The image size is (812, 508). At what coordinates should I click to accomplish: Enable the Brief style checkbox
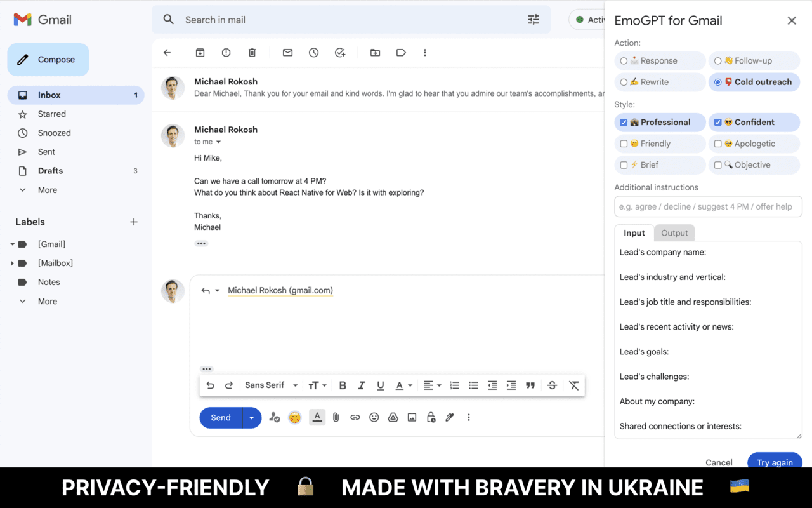coord(624,164)
